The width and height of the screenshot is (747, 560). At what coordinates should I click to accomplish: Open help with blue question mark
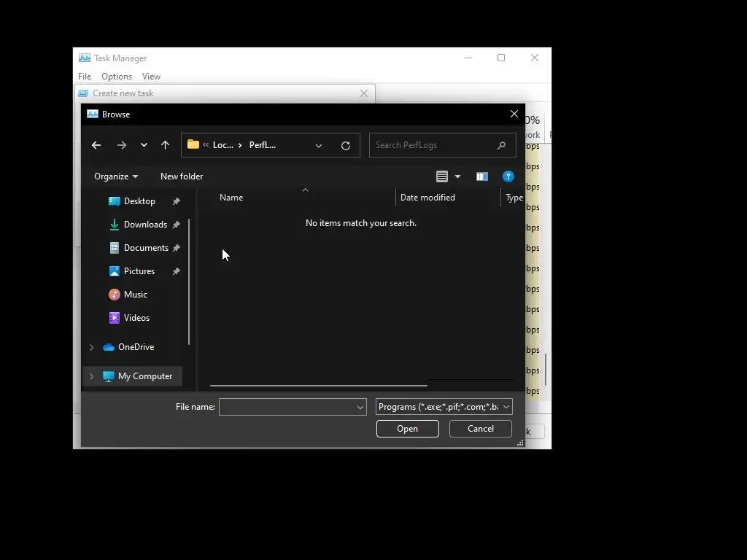[x=508, y=176]
